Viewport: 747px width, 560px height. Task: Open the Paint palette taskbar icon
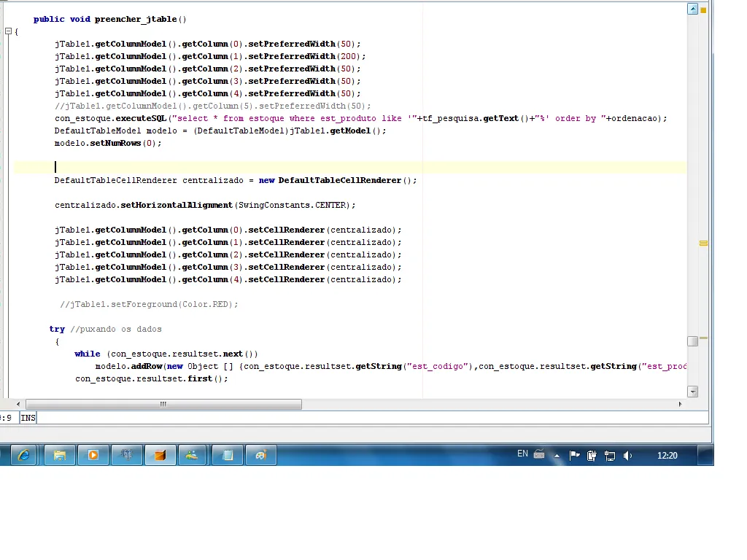(x=260, y=455)
